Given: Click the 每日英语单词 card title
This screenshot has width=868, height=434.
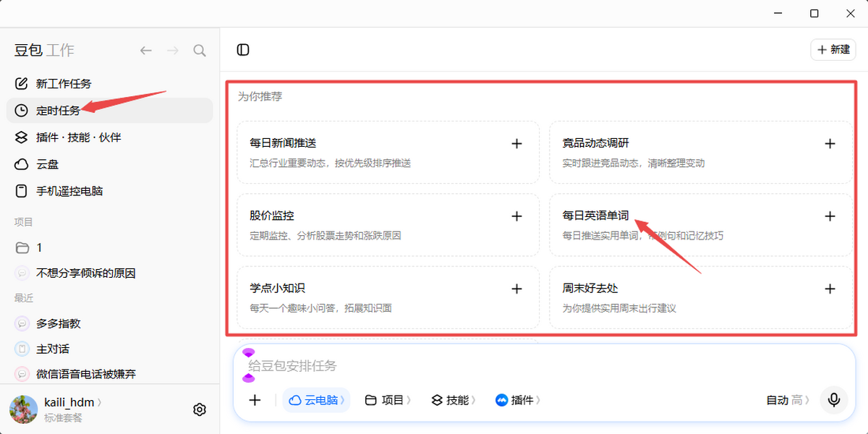Looking at the screenshot, I should (x=596, y=216).
